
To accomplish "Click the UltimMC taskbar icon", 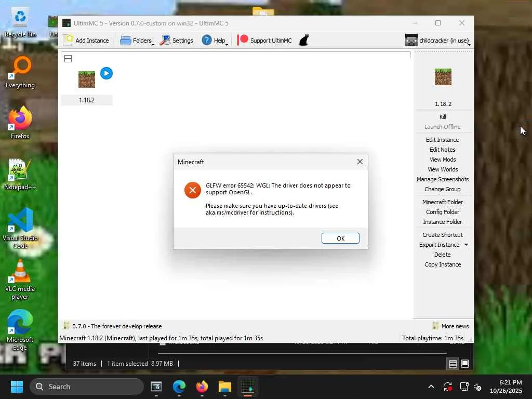I will [x=248, y=387].
